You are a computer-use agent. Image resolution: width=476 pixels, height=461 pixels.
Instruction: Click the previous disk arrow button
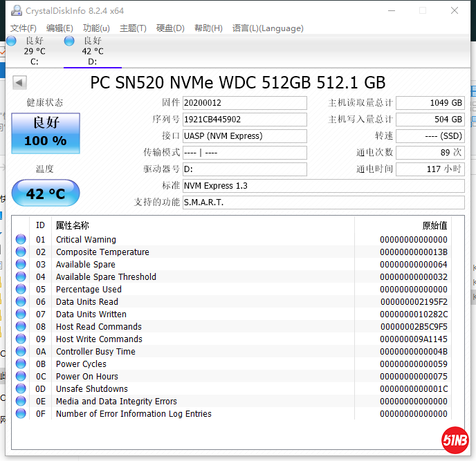tap(19, 83)
